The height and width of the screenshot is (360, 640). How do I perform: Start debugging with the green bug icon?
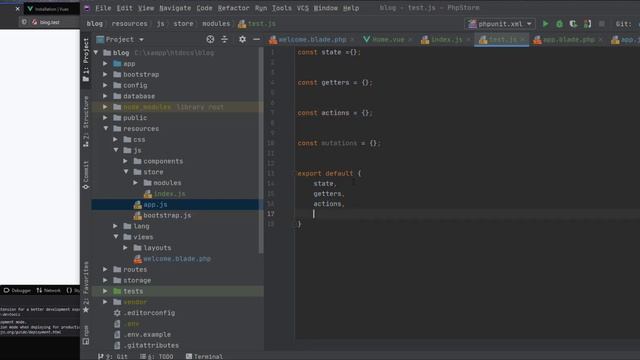[560, 24]
